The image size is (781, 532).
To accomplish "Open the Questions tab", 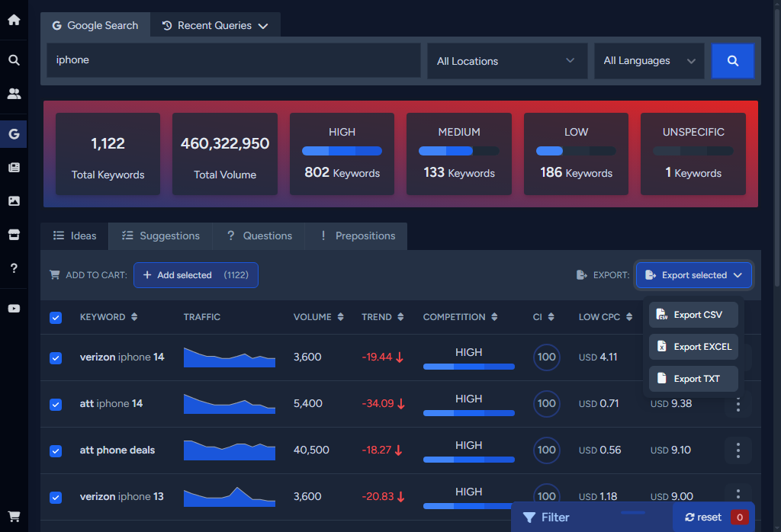I will pos(259,236).
